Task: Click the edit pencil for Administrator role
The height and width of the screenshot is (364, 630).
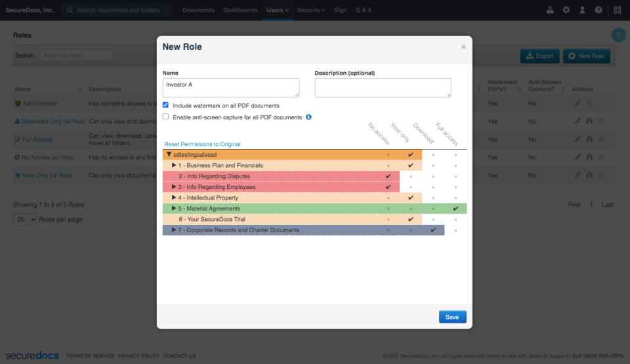Action: click(x=577, y=103)
